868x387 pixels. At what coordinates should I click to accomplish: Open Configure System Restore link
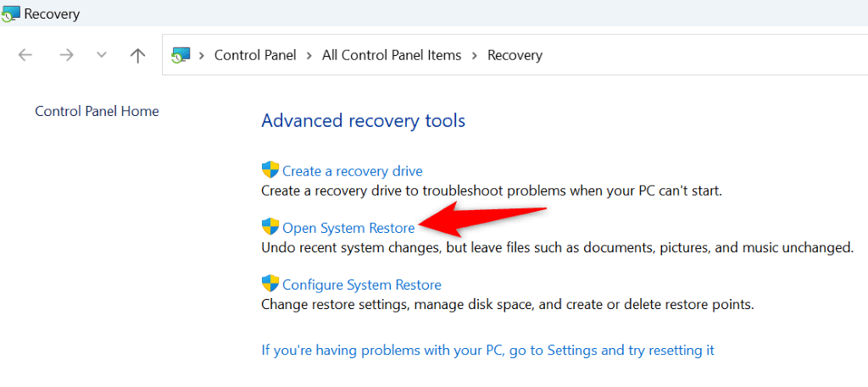(x=362, y=285)
